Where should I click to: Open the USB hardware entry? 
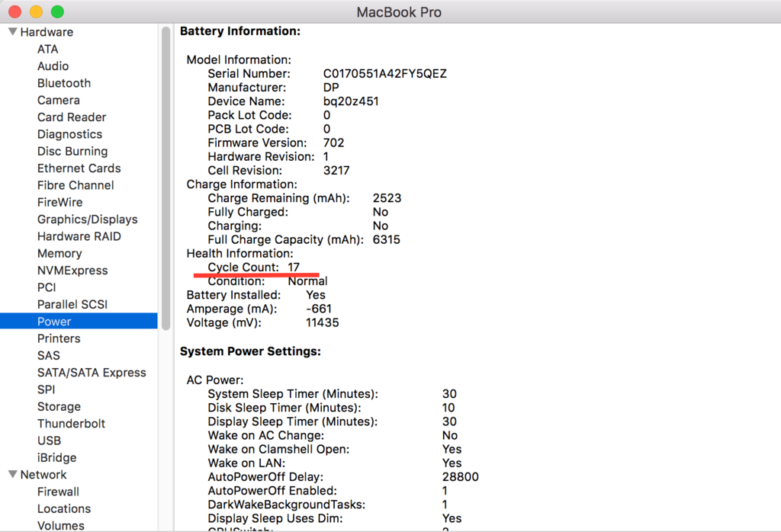point(49,441)
